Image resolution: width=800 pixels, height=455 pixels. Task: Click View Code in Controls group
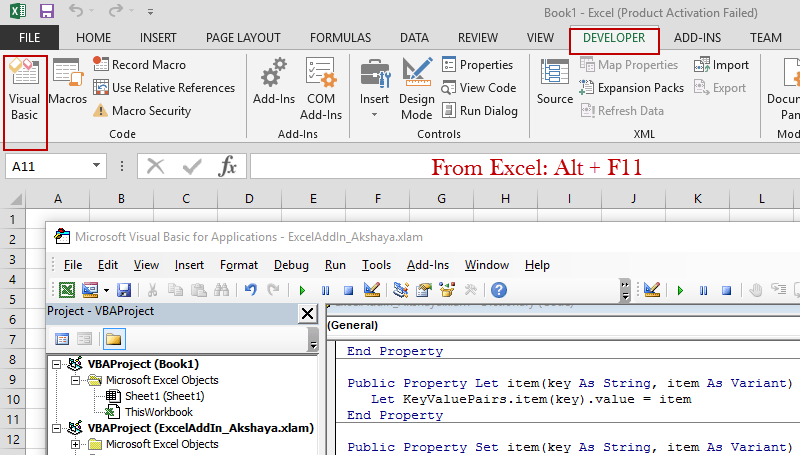(x=479, y=88)
